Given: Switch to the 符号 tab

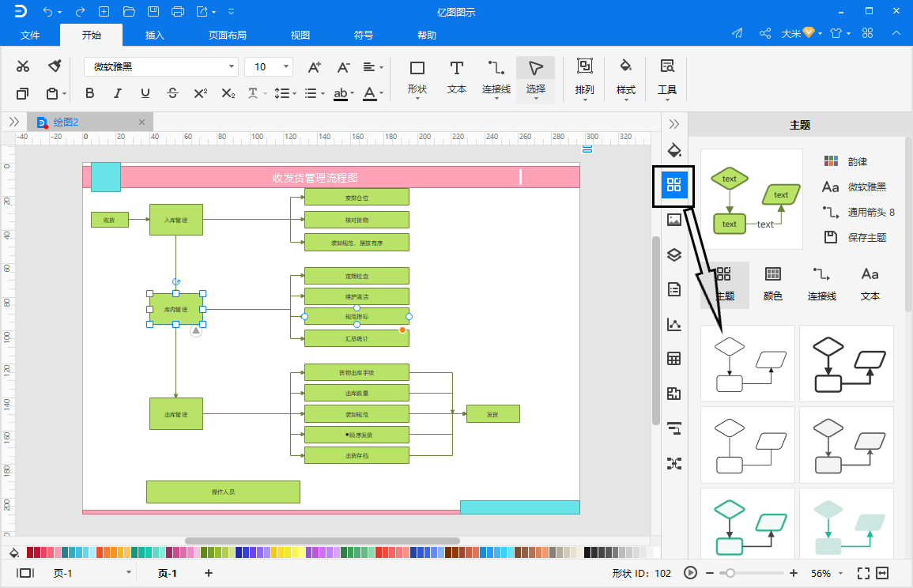Looking at the screenshot, I should [x=364, y=35].
